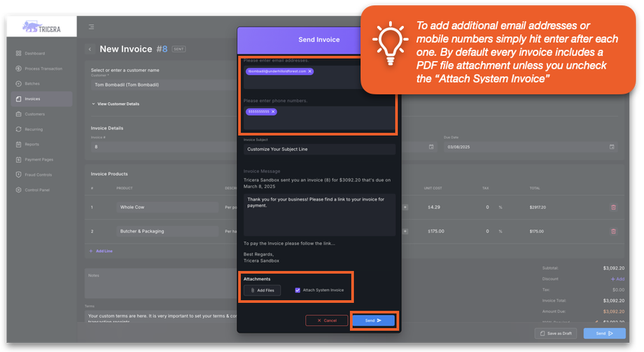
Task: Click Save as Draft button
Action: click(x=556, y=334)
